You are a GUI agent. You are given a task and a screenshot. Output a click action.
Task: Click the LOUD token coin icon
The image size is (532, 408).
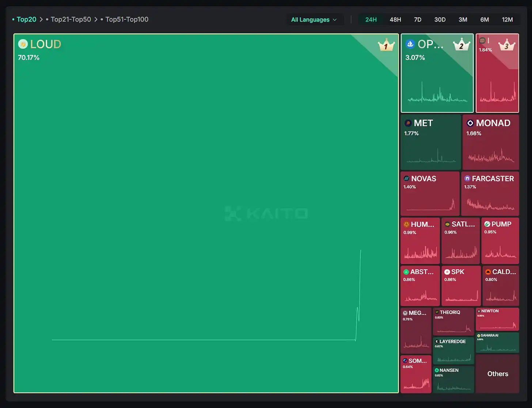[x=23, y=44]
